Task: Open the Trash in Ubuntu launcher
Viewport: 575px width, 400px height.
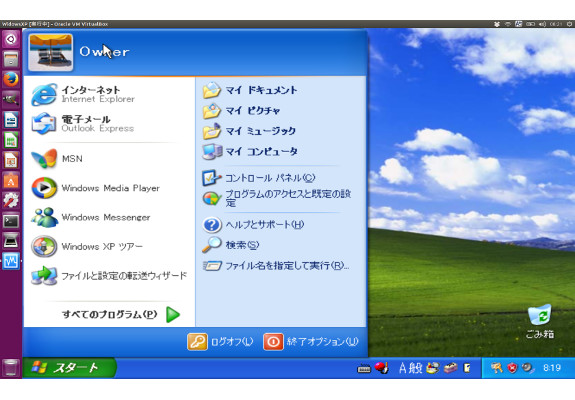Action: (x=11, y=367)
